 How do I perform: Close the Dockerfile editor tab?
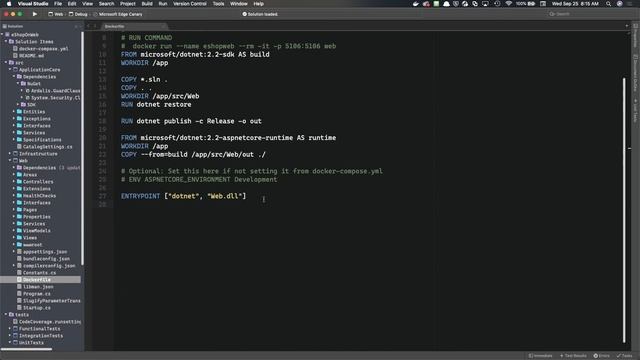coord(164,26)
